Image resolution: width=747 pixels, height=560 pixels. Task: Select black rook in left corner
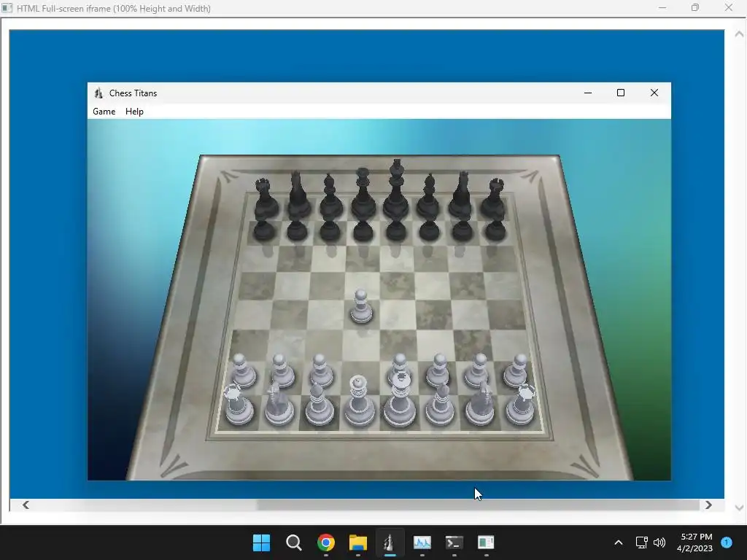point(265,198)
